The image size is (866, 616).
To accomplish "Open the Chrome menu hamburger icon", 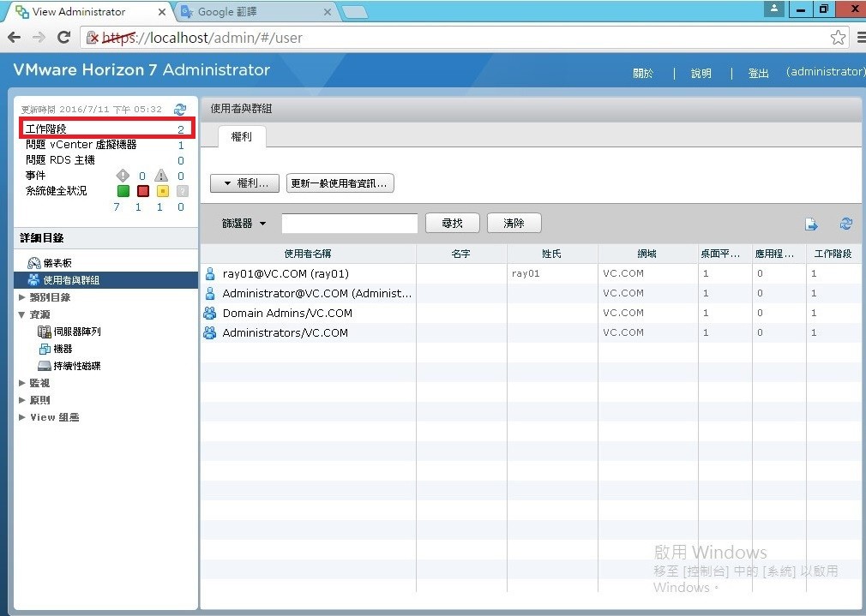I will 861,38.
